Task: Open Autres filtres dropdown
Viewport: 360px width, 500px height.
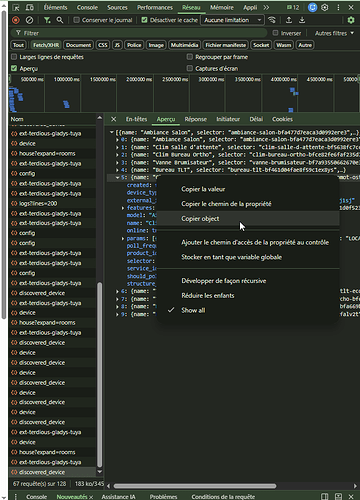Action: pos(334,33)
